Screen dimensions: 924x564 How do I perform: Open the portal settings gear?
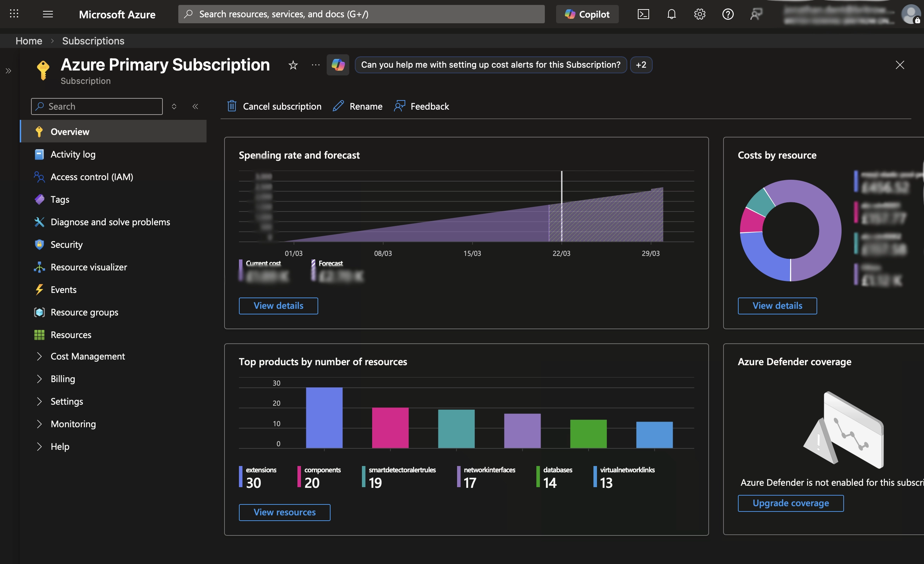click(699, 14)
